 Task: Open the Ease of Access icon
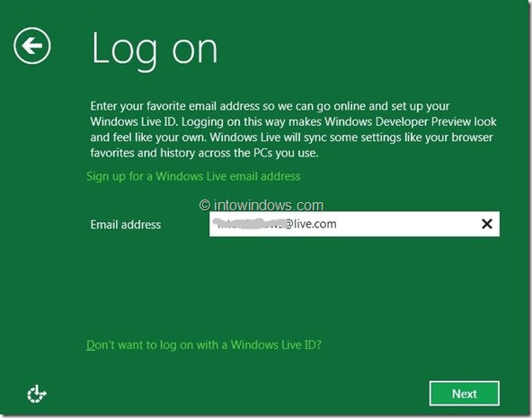click(x=37, y=394)
